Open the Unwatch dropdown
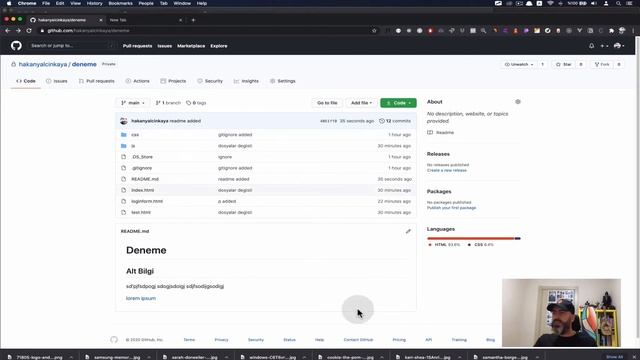Viewport: 640px width, 360px height. (519, 64)
